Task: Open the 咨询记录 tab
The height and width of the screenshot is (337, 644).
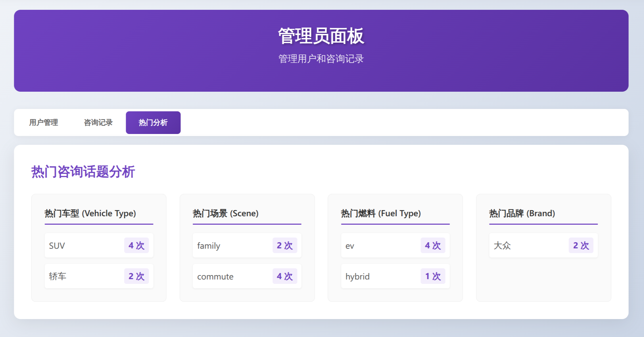Action: coord(98,122)
